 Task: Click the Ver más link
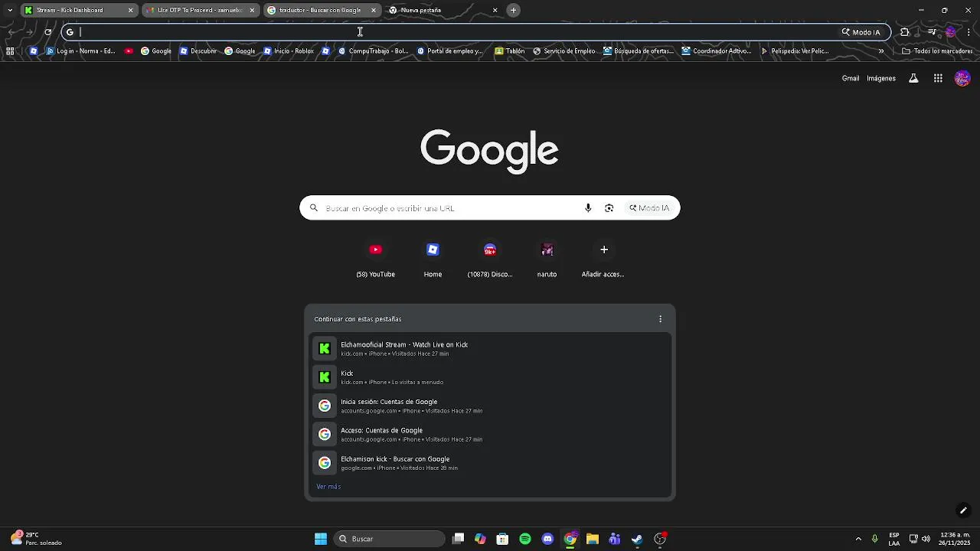point(328,487)
